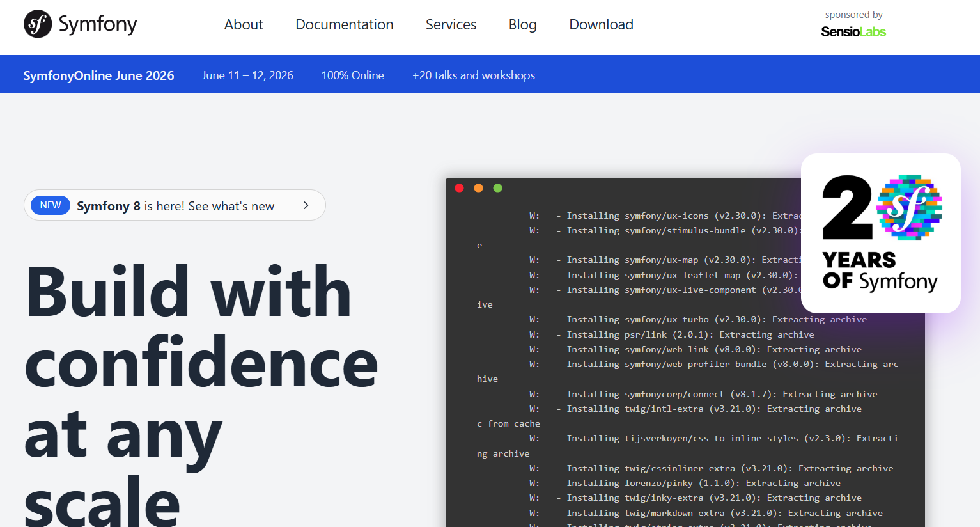Click the orange minimize dot on terminal
The width and height of the screenshot is (980, 527).
pyautogui.click(x=478, y=188)
